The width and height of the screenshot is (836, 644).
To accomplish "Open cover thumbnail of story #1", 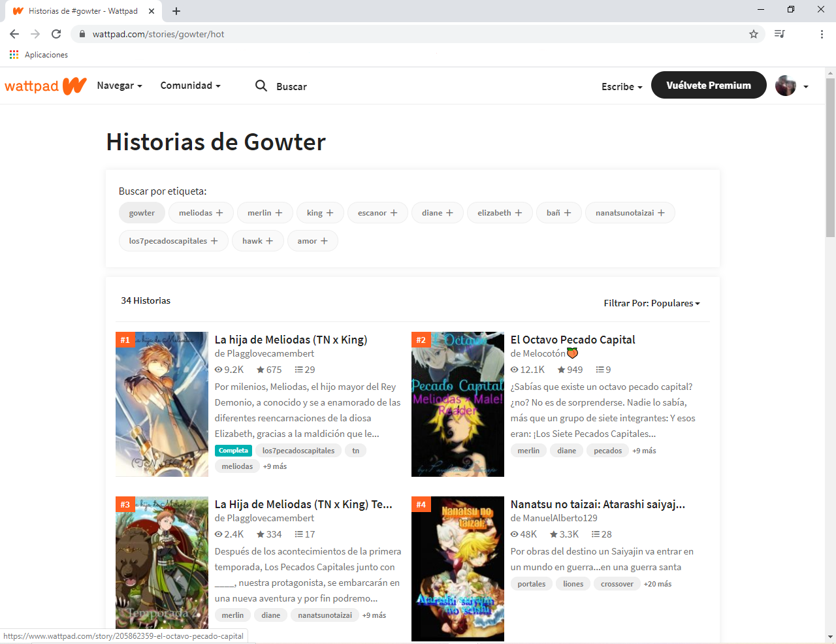I will pos(162,404).
